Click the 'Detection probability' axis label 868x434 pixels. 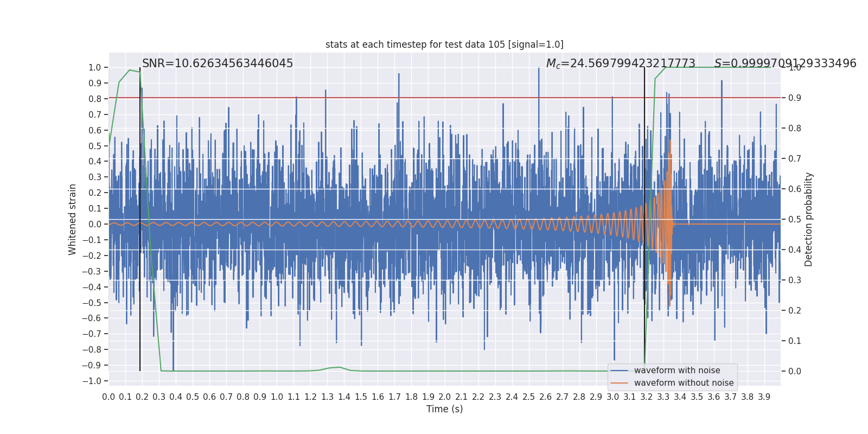(x=809, y=219)
